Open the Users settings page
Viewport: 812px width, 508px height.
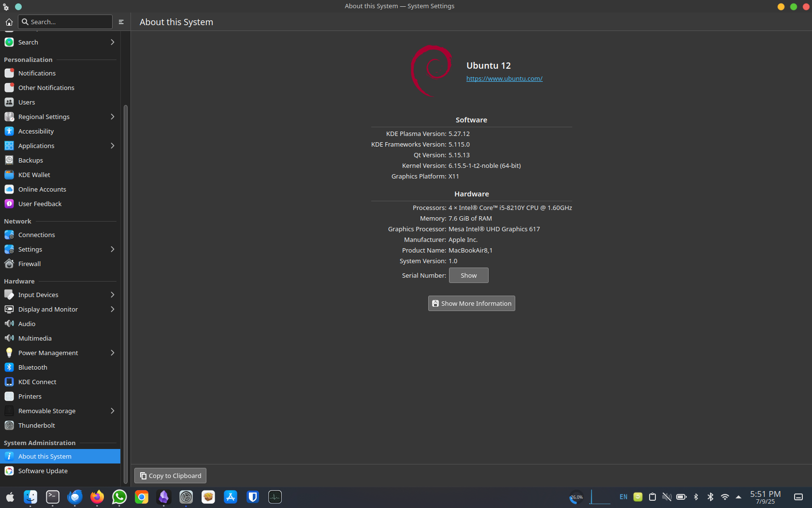coord(60,102)
